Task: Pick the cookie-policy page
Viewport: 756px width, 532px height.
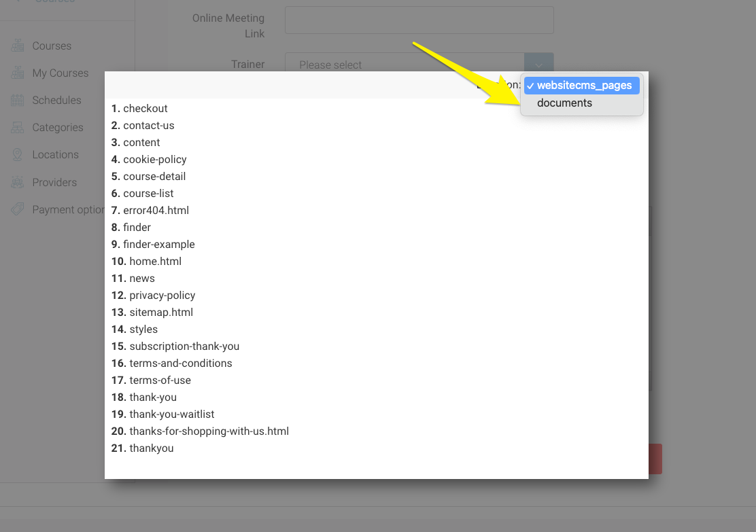Action: tap(154, 160)
